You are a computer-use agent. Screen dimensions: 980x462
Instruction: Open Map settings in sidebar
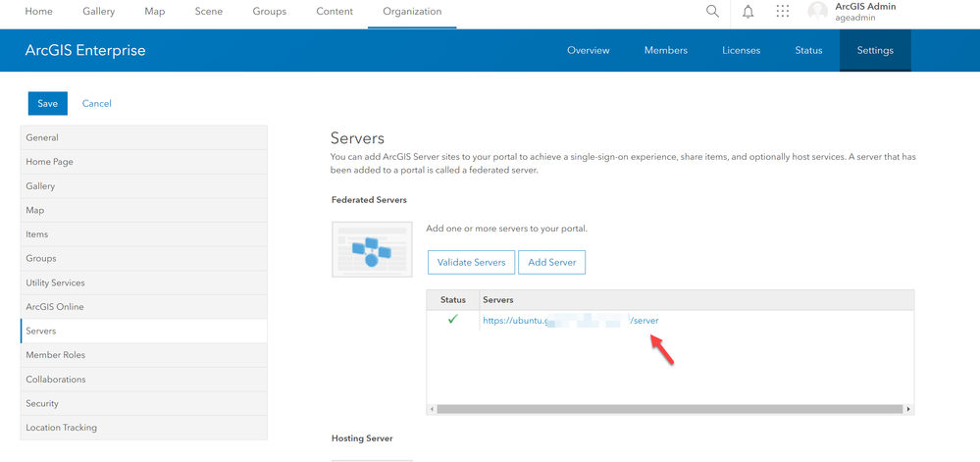click(x=144, y=211)
